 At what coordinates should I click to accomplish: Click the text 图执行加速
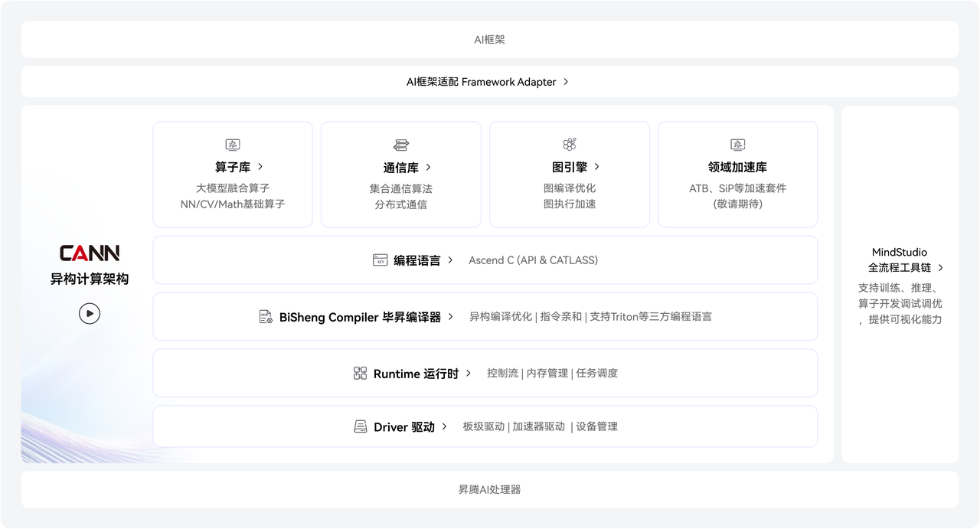pyautogui.click(x=570, y=204)
